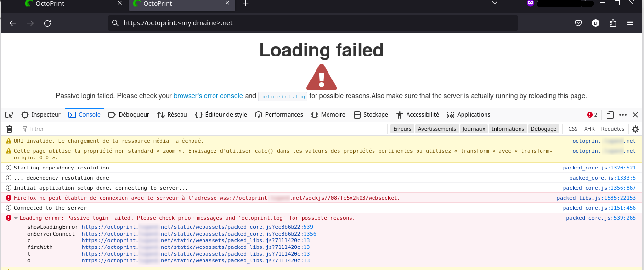Open fireWith stack frame link
644x270 pixels.
pyautogui.click(x=196, y=247)
